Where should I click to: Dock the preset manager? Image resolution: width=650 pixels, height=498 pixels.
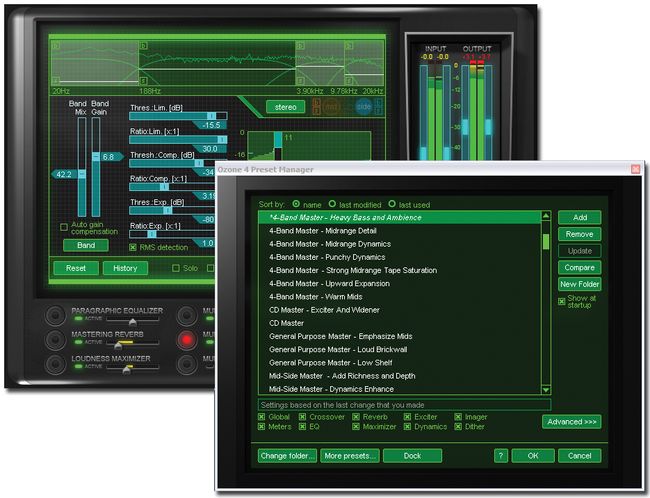tap(412, 456)
